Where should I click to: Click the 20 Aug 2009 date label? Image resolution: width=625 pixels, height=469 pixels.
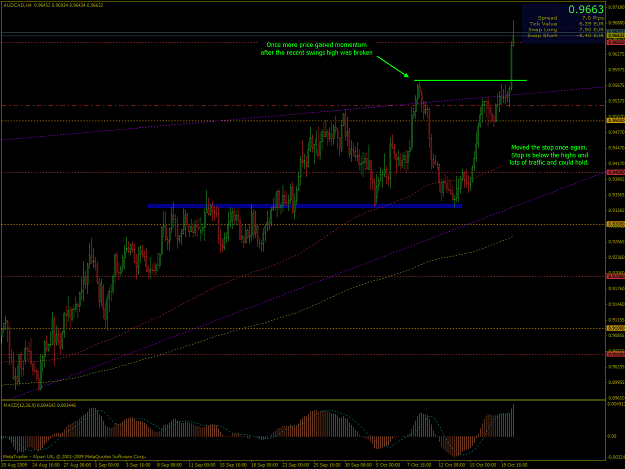pyautogui.click(x=14, y=465)
